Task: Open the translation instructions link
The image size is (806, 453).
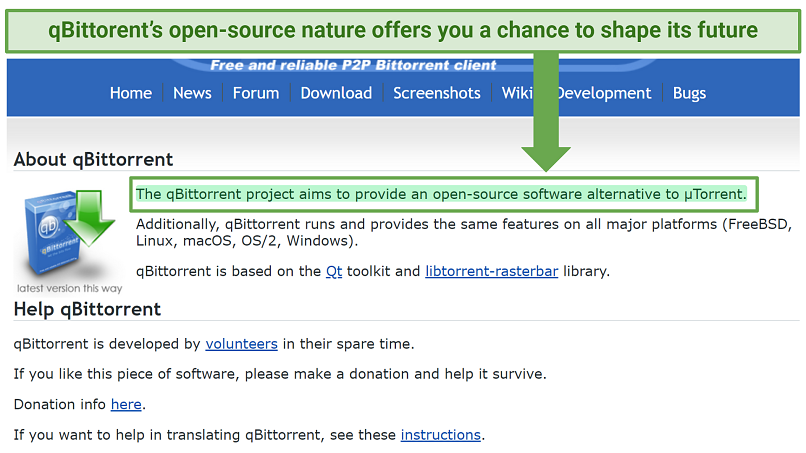Action: coord(440,435)
